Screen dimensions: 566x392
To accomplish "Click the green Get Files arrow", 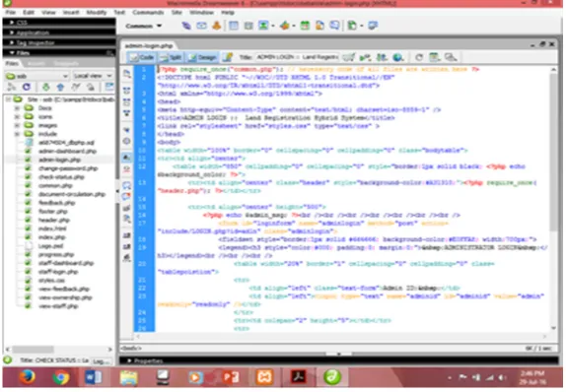I will click(x=45, y=87).
